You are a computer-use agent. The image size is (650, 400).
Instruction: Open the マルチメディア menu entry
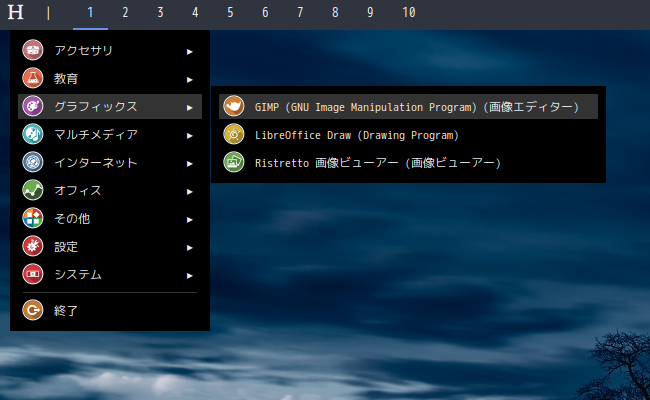click(x=110, y=134)
